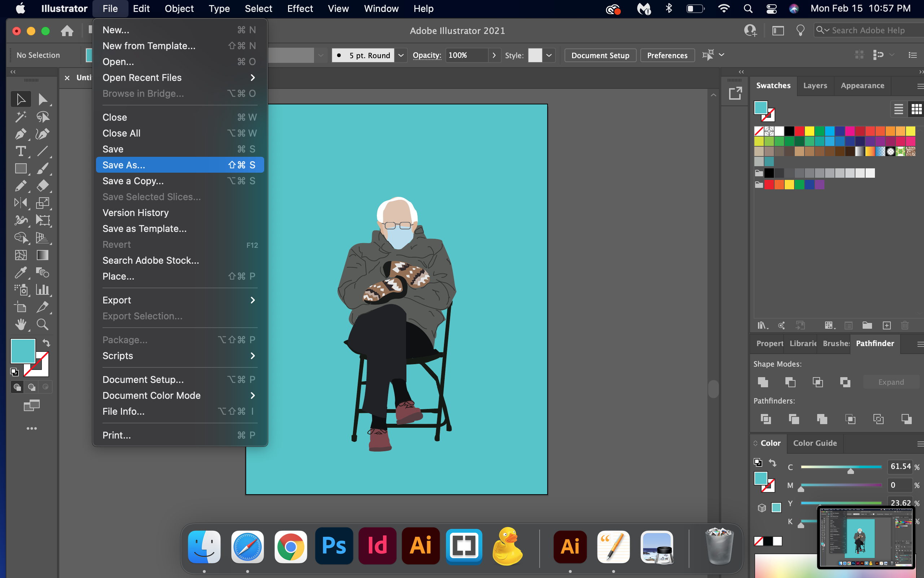The image size is (924, 578).
Task: Open the Pathfinder panel options menu
Action: point(919,344)
